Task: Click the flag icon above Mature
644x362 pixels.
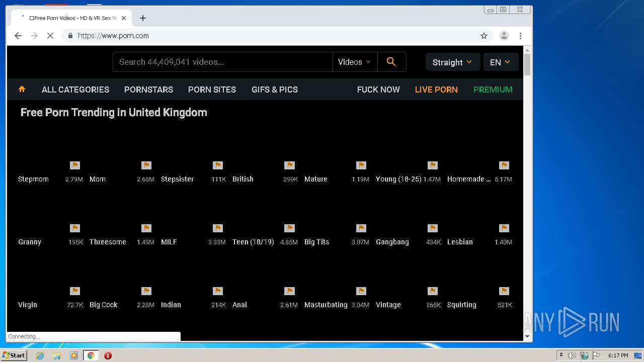Action: click(x=361, y=165)
